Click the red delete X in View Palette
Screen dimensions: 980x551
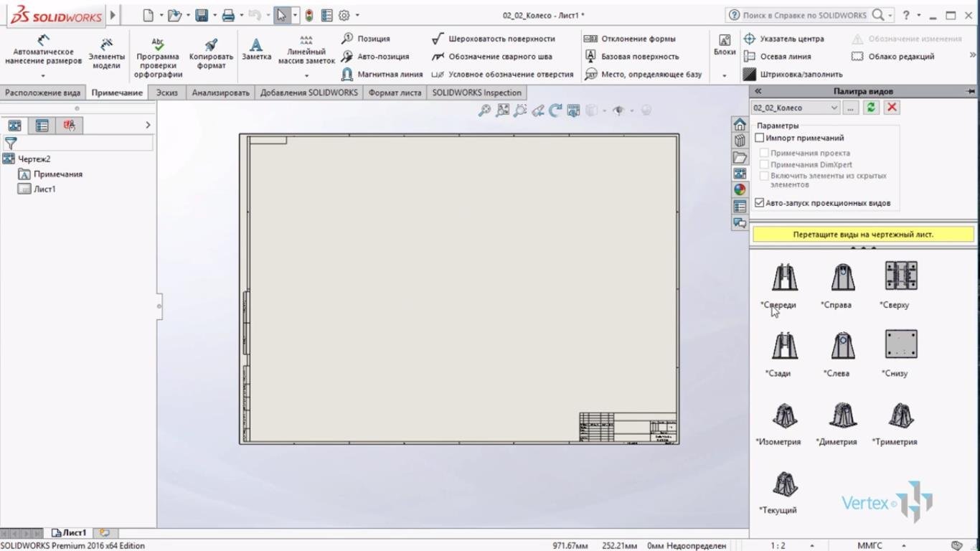[892, 107]
